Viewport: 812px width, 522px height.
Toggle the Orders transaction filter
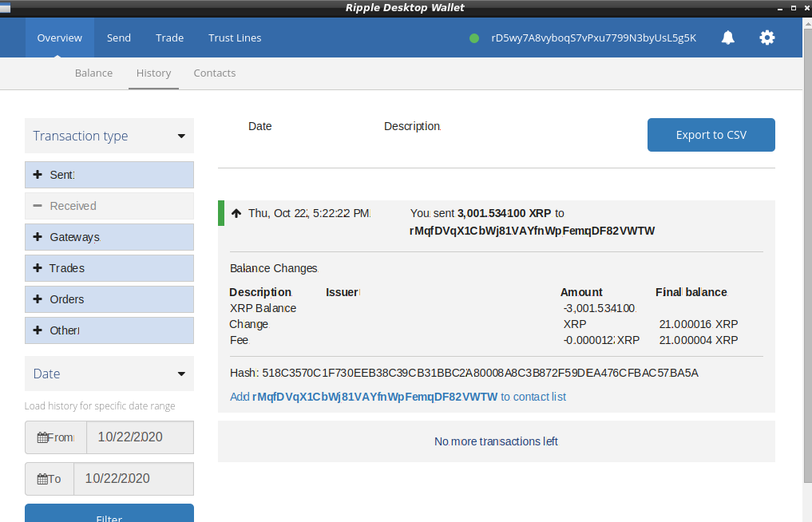(109, 299)
